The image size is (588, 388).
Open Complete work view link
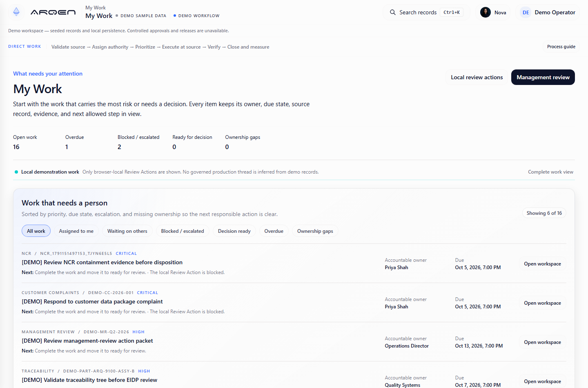[550, 172]
